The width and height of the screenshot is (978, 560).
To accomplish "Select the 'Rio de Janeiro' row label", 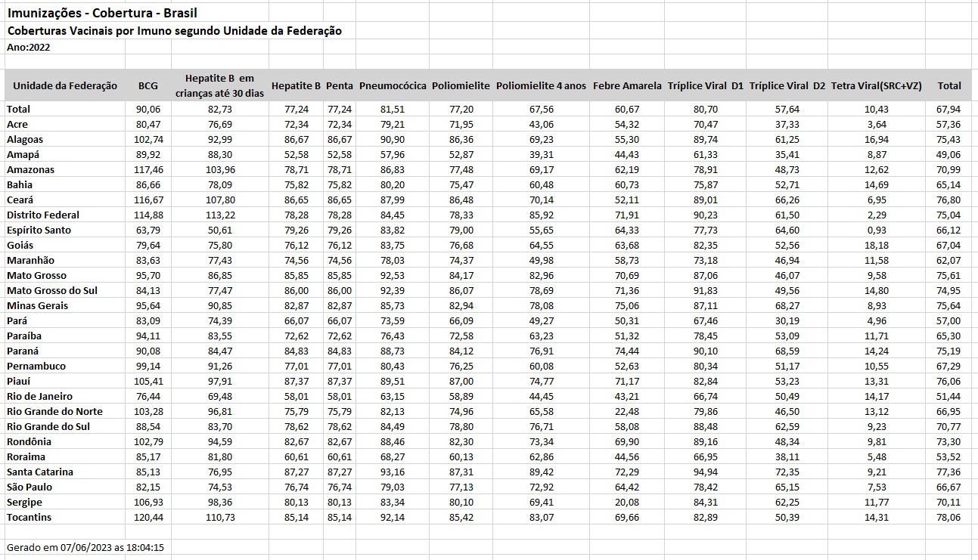I will coord(40,396).
